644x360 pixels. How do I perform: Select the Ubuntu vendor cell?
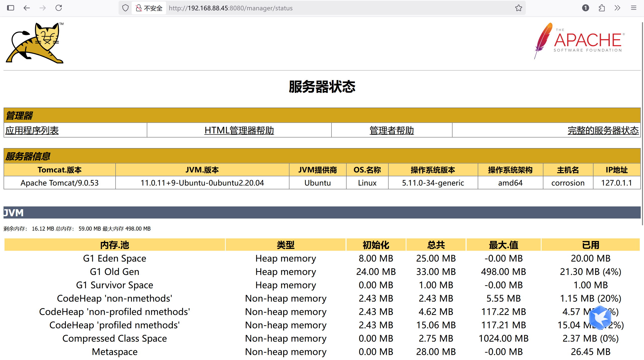[318, 183]
